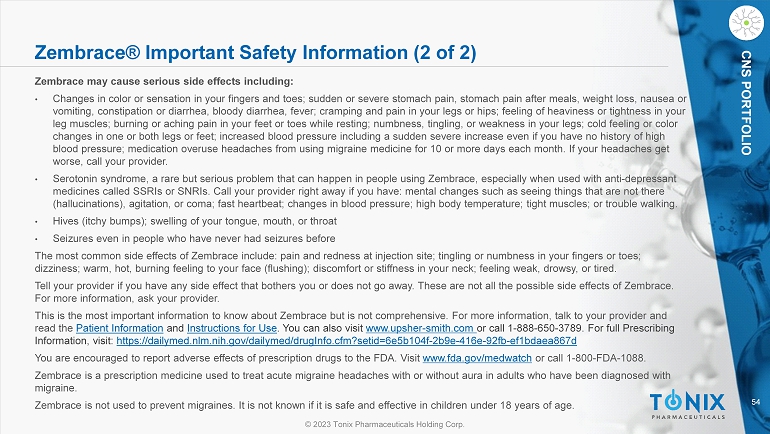
Task: Click the slide number 54
Action: 755,400
